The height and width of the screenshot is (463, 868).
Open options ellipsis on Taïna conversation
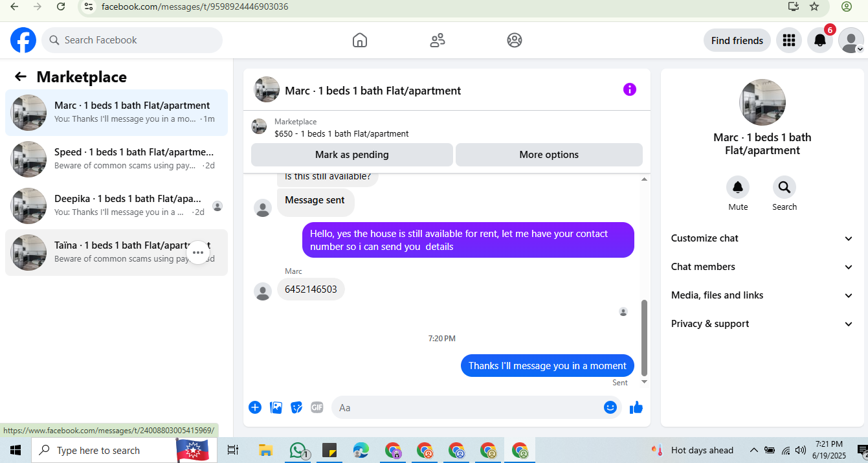pos(198,253)
